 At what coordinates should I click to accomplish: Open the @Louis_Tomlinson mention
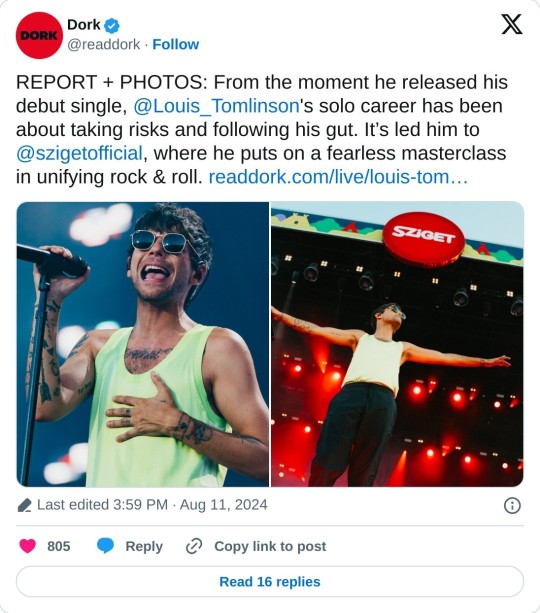pyautogui.click(x=217, y=106)
